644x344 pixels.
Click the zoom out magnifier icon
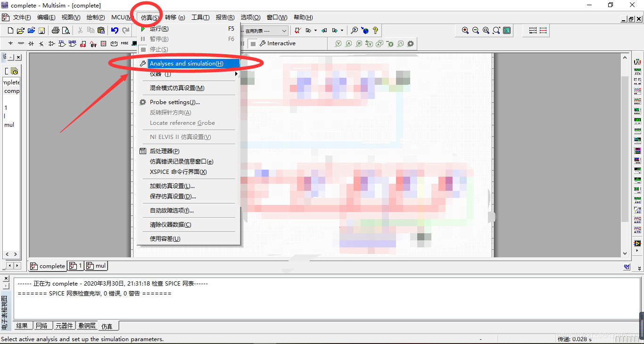[476, 31]
